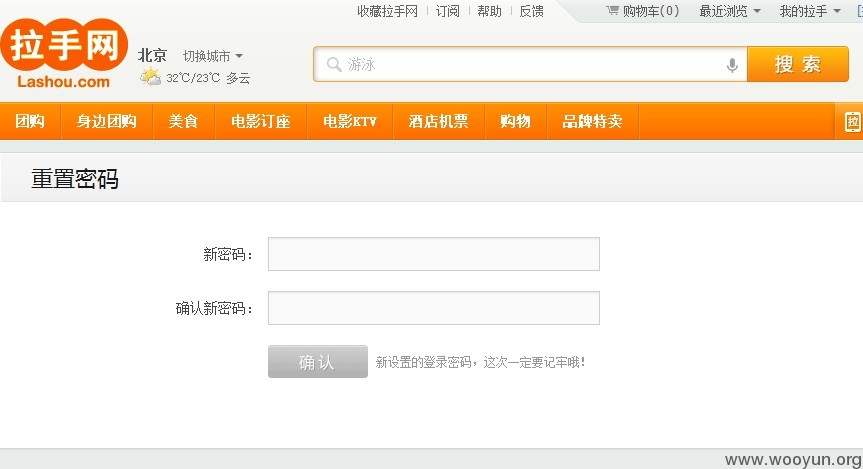Open the 最近浏览 dropdown
Image resolution: width=863 pixels, height=469 pixels.
729,11
